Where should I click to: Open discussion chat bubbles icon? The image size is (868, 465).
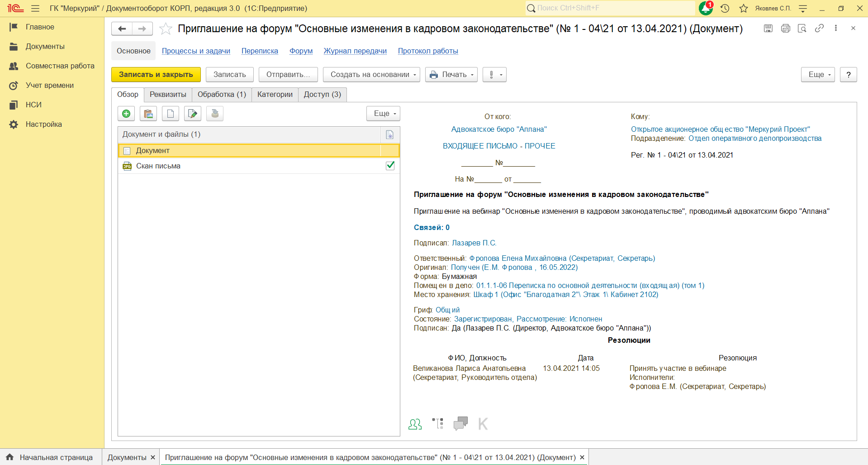(x=460, y=423)
